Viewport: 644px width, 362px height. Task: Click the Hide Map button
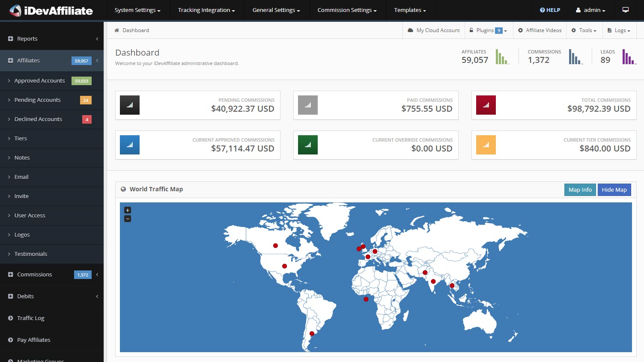point(614,190)
